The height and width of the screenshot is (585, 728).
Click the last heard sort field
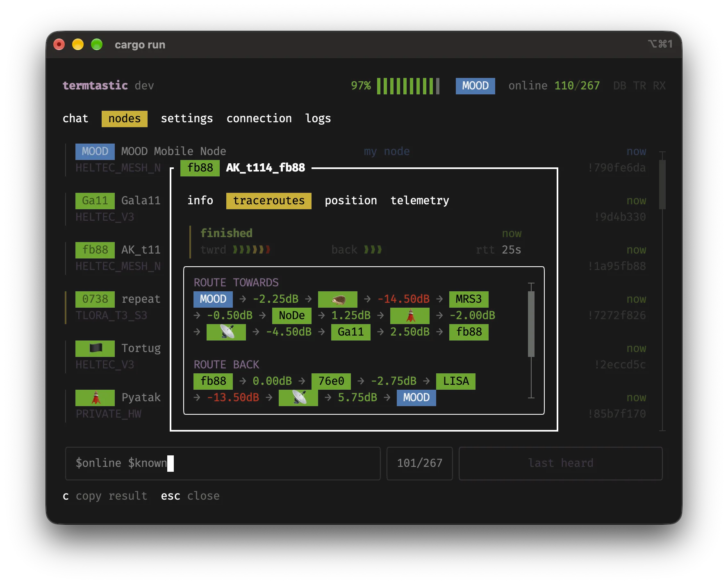click(560, 463)
